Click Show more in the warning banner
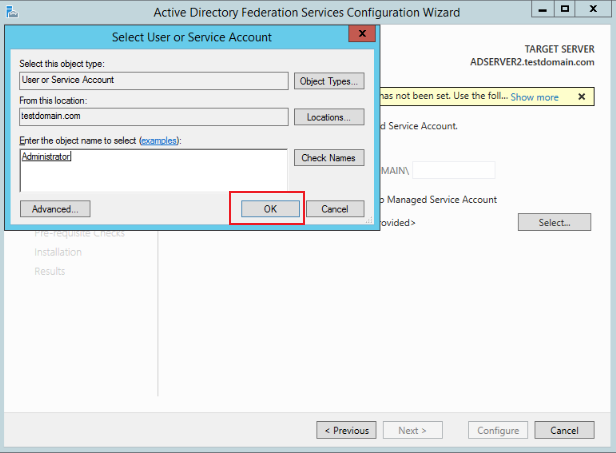Screen dimensions: 616x453 (534, 97)
